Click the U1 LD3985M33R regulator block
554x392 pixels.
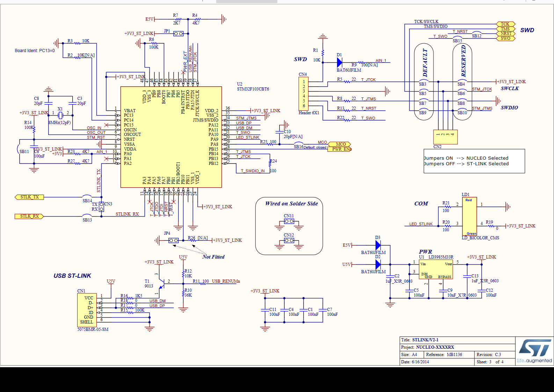[x=436, y=269]
